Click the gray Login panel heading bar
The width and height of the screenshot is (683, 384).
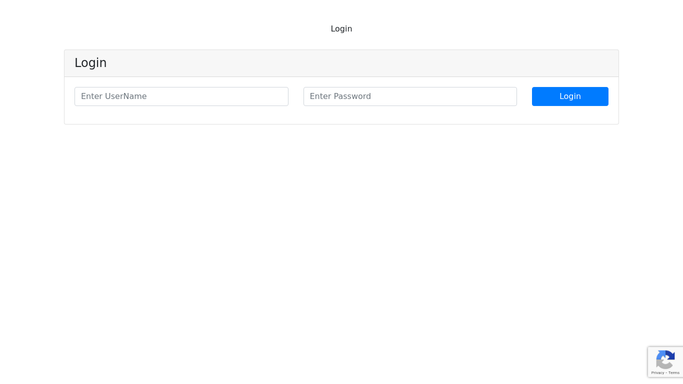(x=341, y=63)
